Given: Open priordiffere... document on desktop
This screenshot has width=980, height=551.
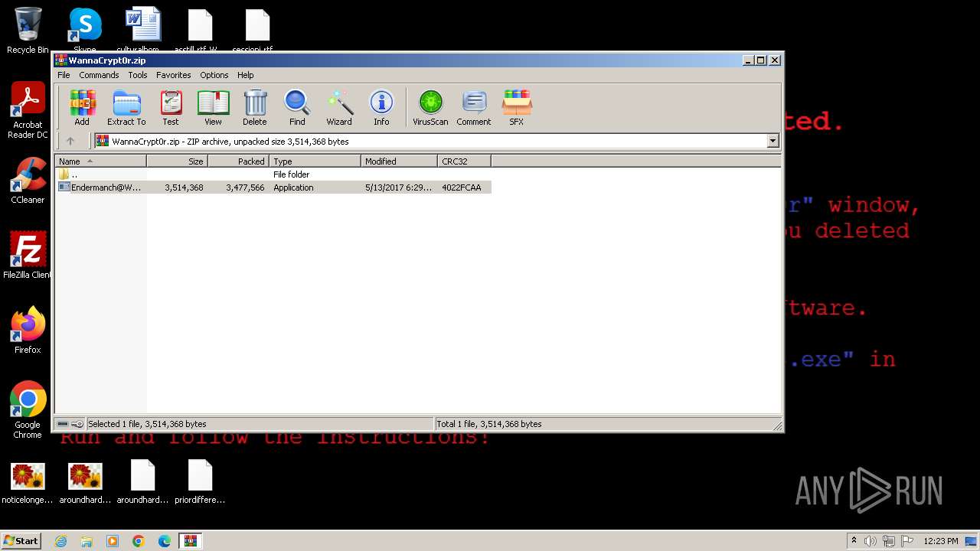Looking at the screenshot, I should pos(200,484).
